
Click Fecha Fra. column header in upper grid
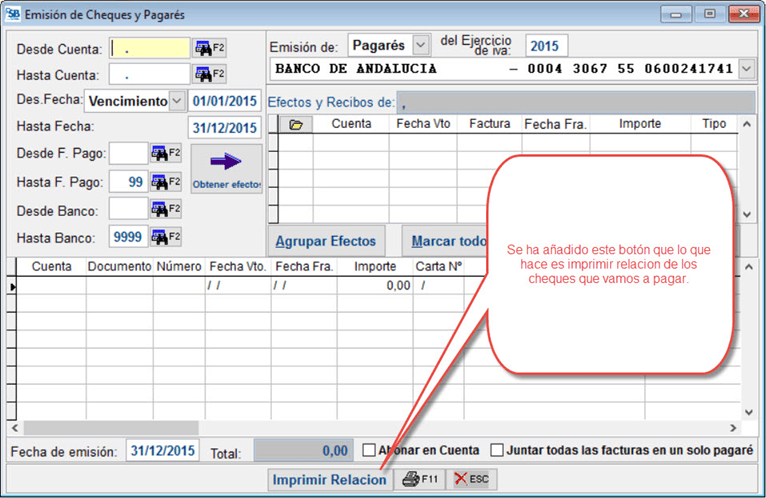tap(555, 124)
